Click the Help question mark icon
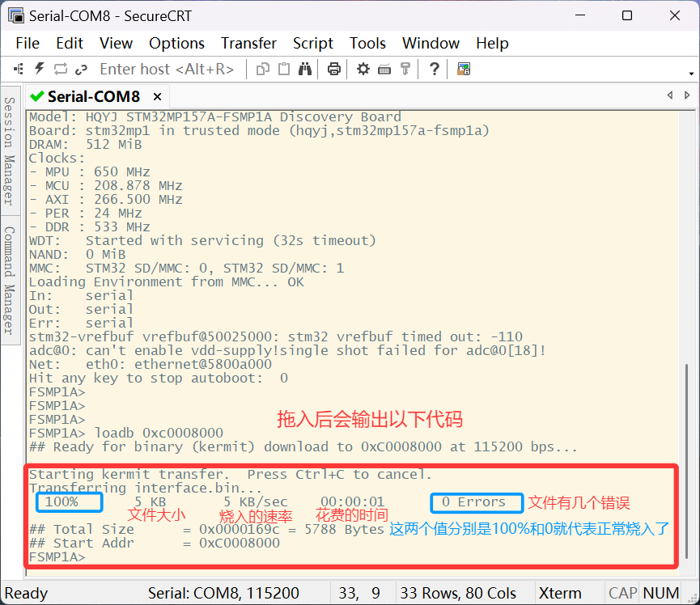 [x=434, y=70]
